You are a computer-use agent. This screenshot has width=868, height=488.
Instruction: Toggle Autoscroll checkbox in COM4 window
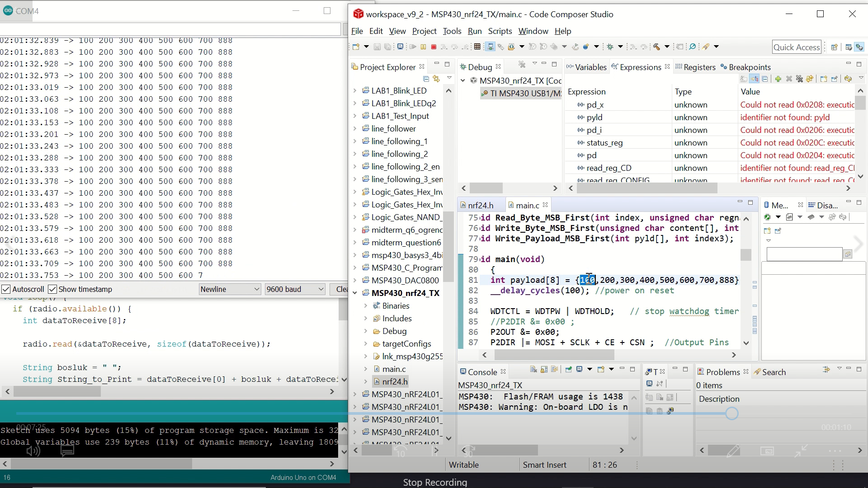[x=6, y=289]
